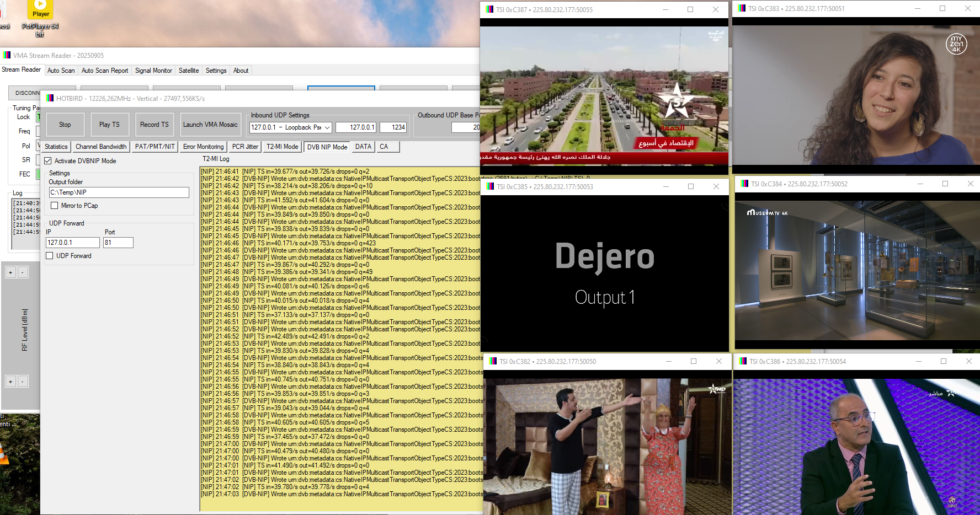This screenshot has height=515, width=980.
Task: Maximize the TSI 0xC386 video window
Action: (943, 361)
